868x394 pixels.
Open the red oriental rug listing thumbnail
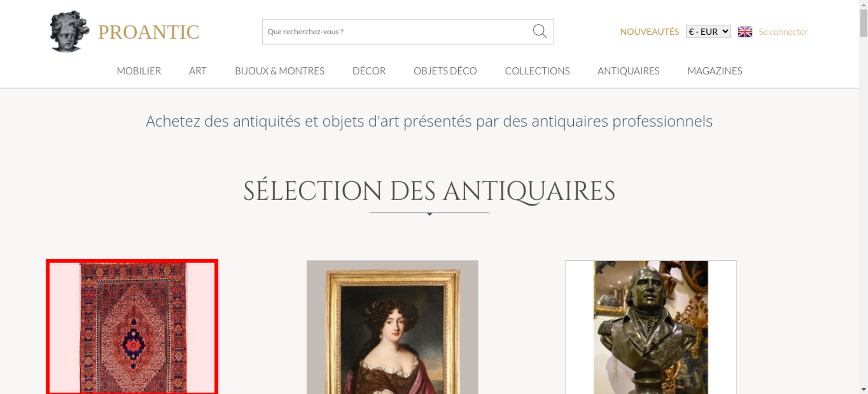[132, 327]
